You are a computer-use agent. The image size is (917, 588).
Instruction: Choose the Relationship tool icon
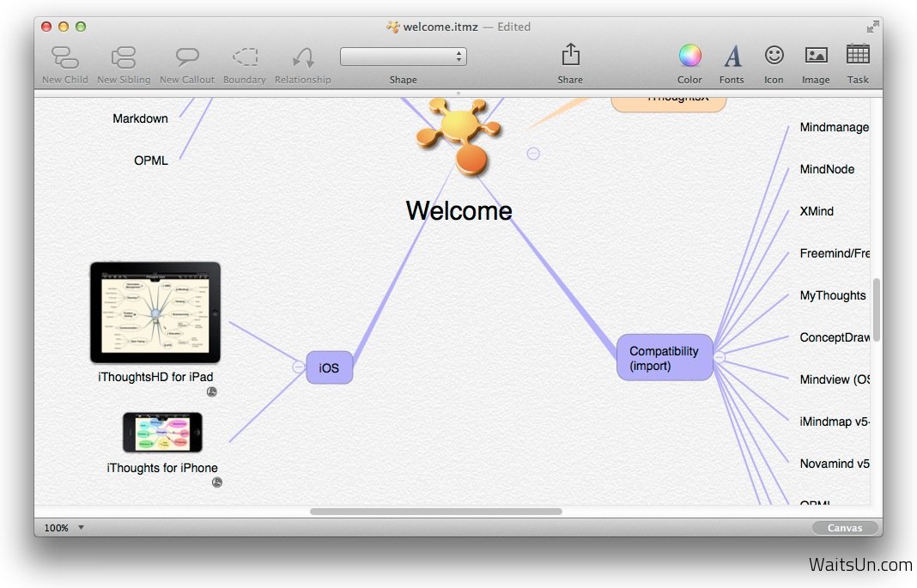(303, 58)
